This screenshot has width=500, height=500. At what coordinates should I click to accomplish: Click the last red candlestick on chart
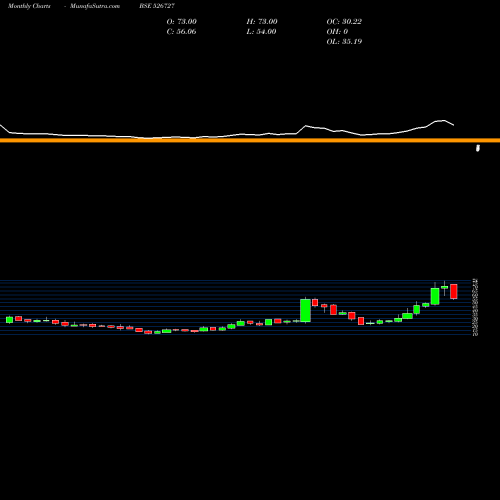(x=454, y=291)
